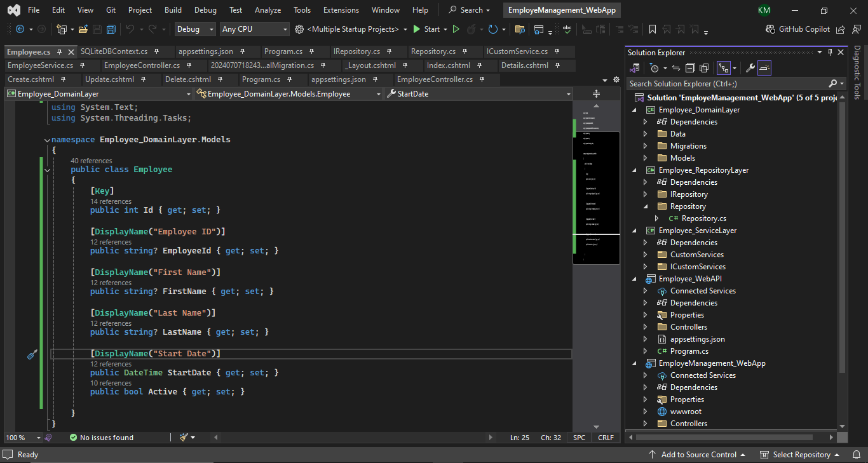
Task: Click the Navigate Backward arrow icon
Action: (19, 29)
